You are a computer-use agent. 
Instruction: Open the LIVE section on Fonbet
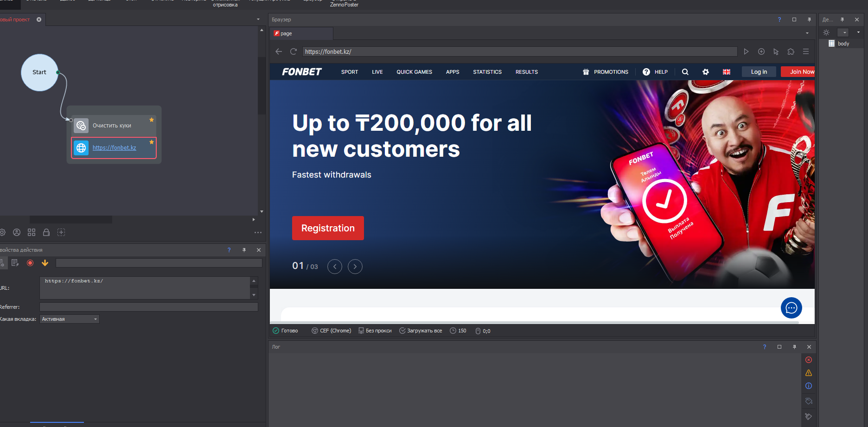click(377, 72)
